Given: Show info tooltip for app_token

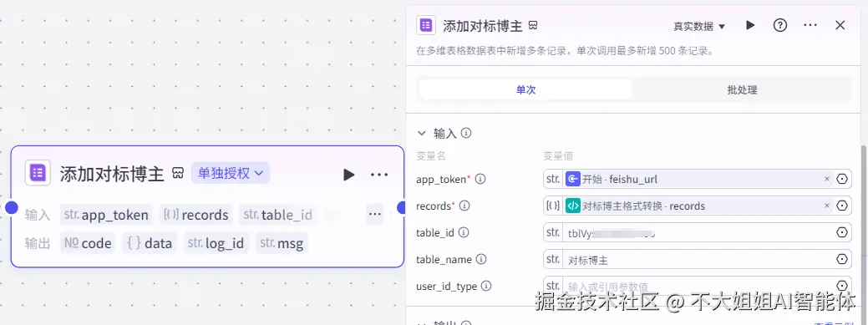Looking at the screenshot, I should [x=480, y=179].
